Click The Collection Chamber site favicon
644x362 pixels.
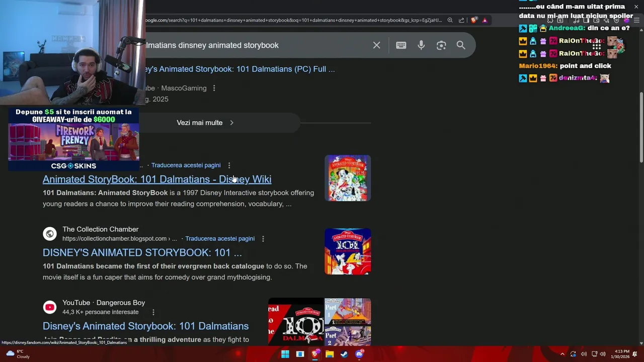(50, 234)
